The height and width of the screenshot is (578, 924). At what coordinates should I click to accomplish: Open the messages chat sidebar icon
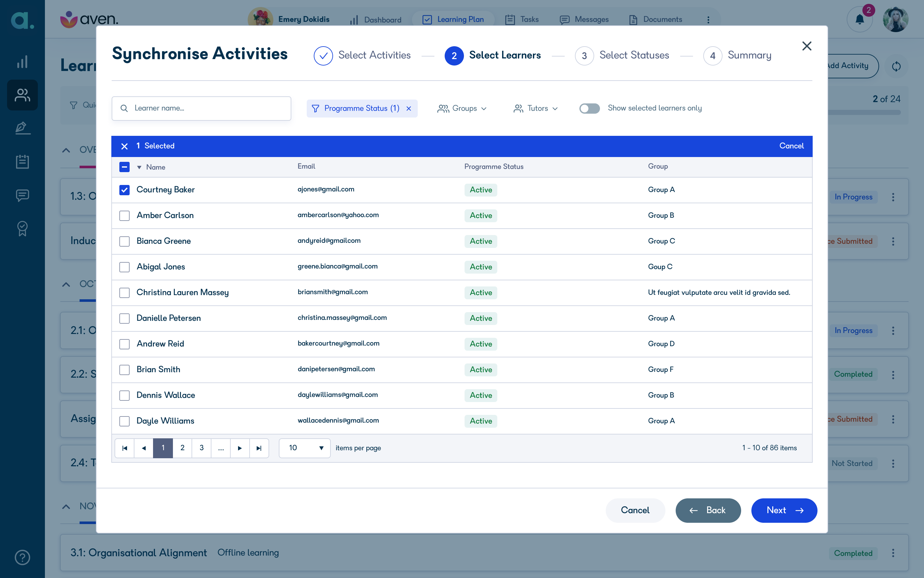pos(22,195)
